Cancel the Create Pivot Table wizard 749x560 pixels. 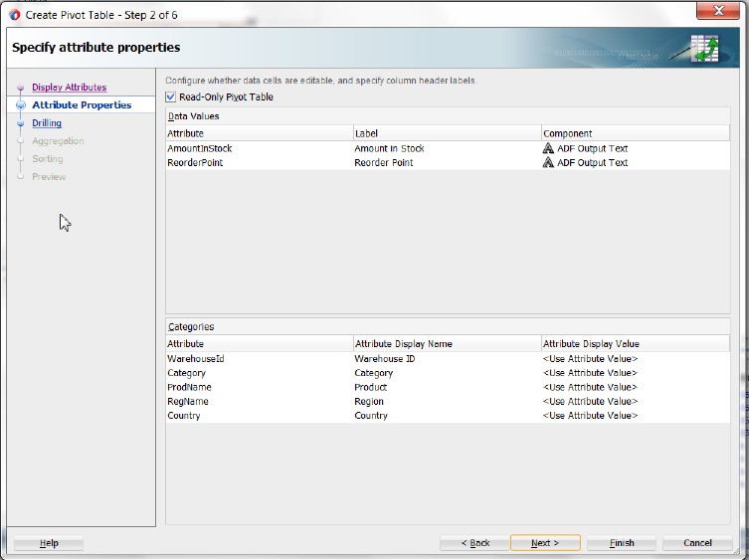[697, 543]
